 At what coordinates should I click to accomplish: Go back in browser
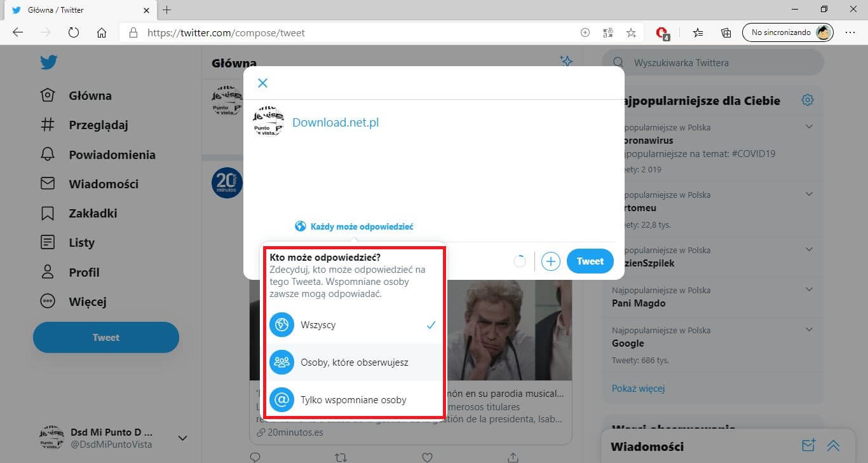pos(18,32)
